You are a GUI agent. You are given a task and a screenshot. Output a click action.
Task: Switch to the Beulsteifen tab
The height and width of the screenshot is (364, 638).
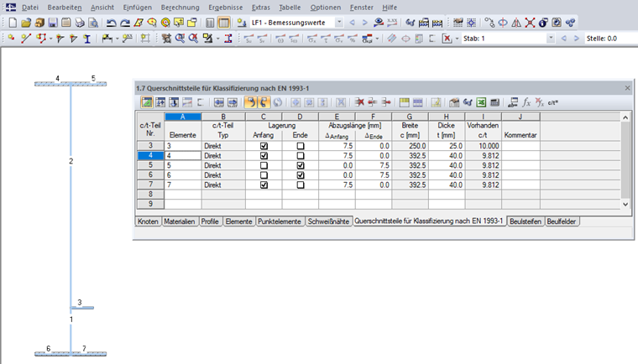(526, 221)
